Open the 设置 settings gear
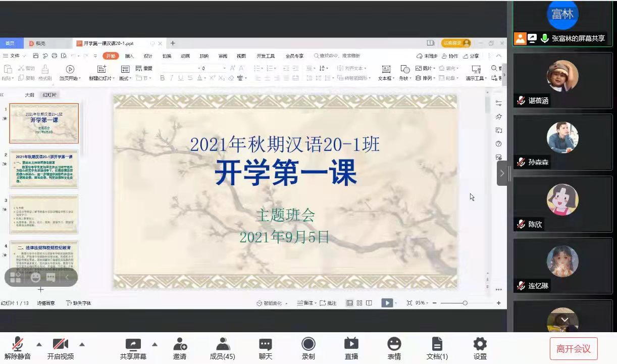This screenshot has width=617, height=364. click(480, 345)
